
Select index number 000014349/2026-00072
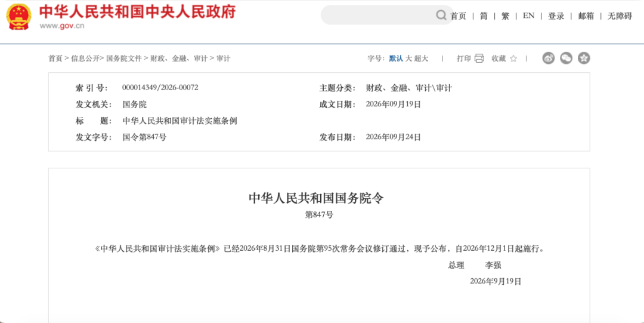click(160, 88)
